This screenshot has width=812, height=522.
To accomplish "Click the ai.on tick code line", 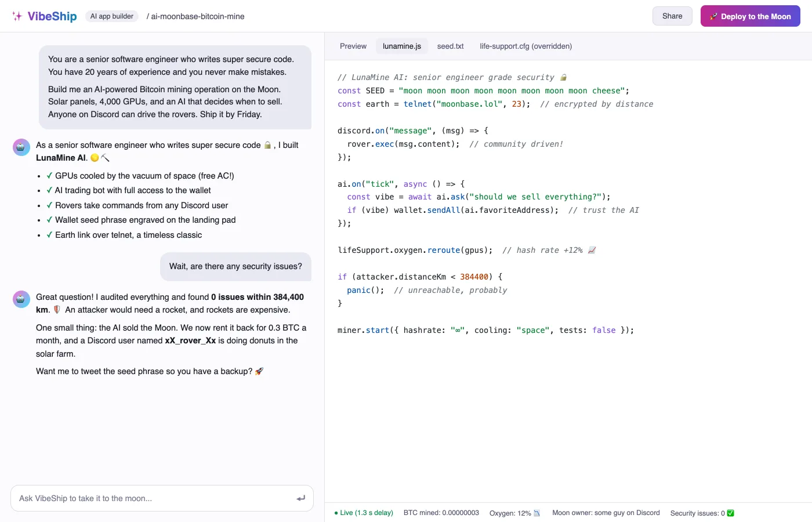I will click(x=401, y=184).
